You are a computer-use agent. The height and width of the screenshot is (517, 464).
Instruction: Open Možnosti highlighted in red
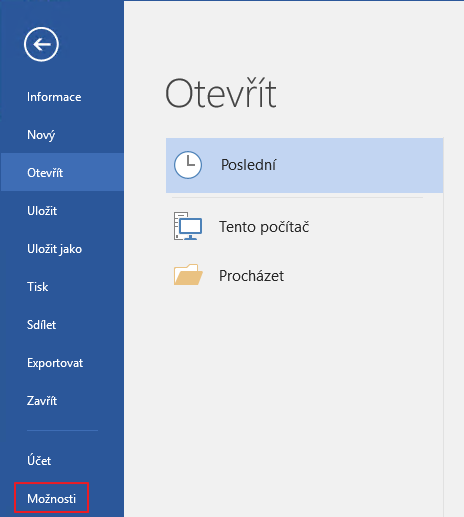(x=51, y=498)
